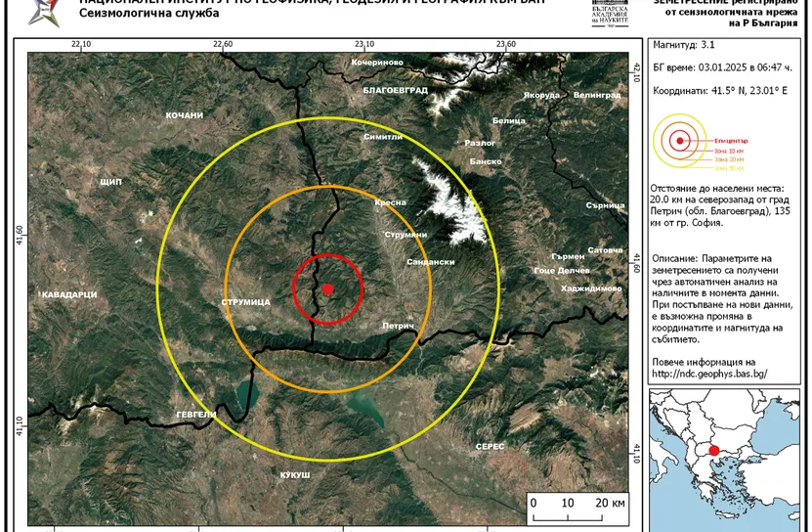This screenshot has width=812, height=532.
Task: Select the СЕРЕС city label
Action: 489,446
